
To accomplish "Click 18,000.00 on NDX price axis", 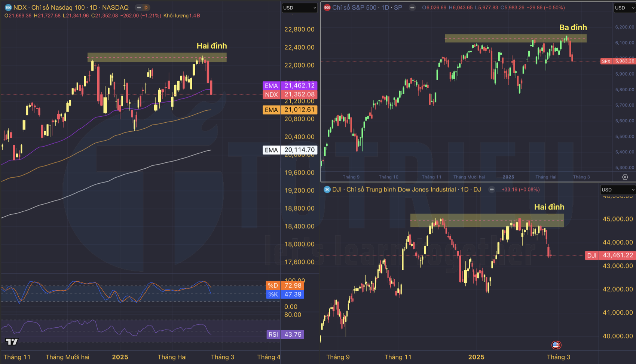I will 299,244.
